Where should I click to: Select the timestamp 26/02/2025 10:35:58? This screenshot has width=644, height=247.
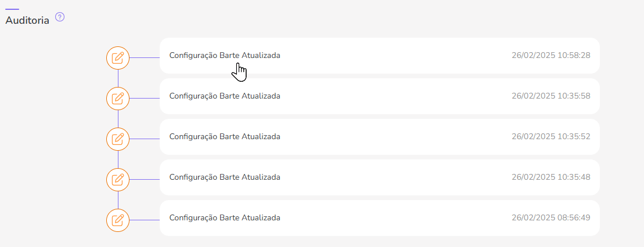[x=551, y=96]
